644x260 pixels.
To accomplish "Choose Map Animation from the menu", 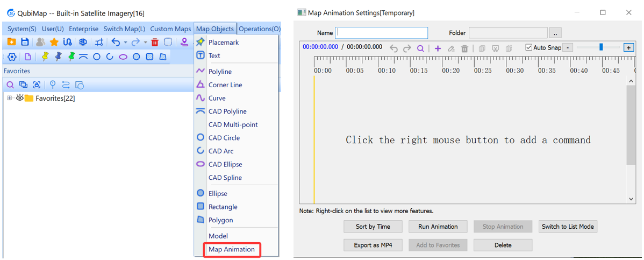I will pos(232,249).
